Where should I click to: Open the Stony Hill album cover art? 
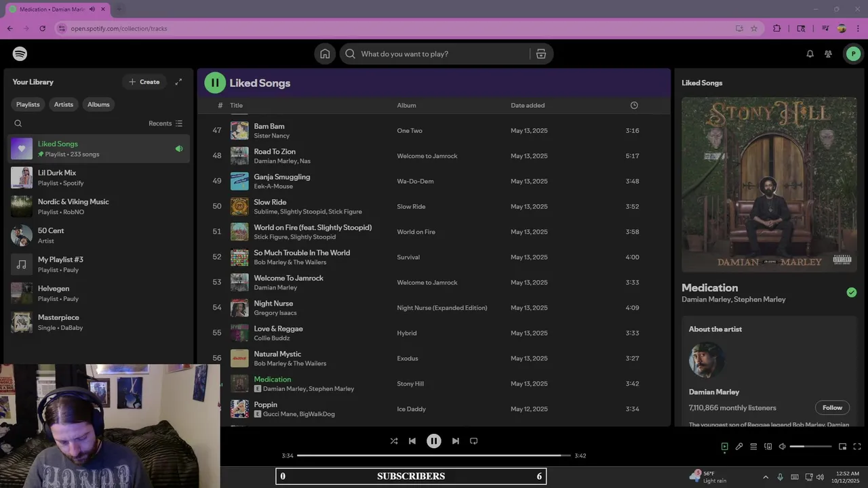point(769,184)
